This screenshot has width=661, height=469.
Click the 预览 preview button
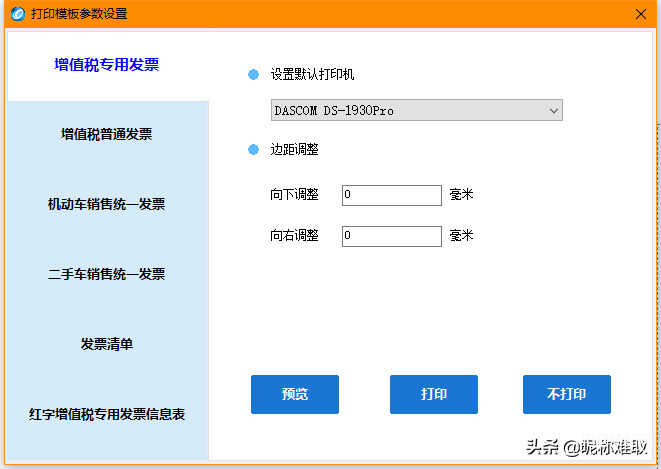295,394
